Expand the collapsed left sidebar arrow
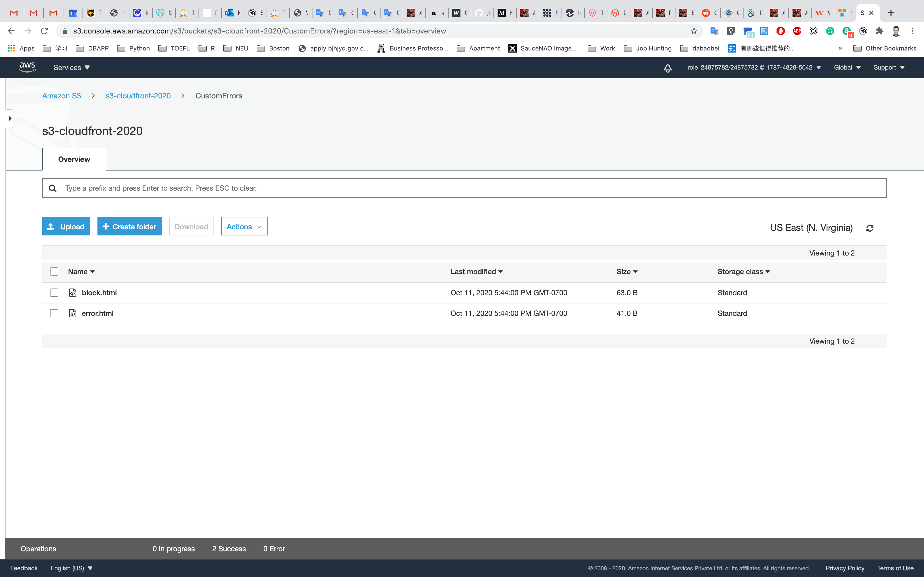 tap(10, 119)
